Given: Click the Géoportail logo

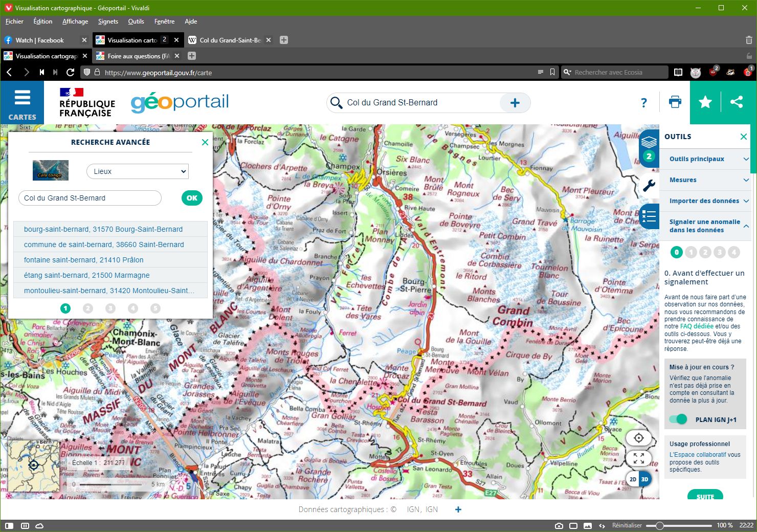Looking at the screenshot, I should point(180,102).
